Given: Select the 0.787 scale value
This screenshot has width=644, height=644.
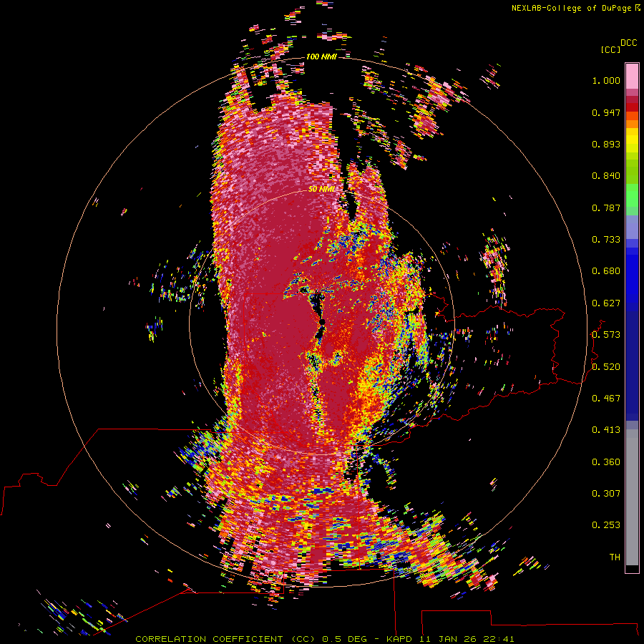Looking at the screenshot, I should (x=606, y=208).
